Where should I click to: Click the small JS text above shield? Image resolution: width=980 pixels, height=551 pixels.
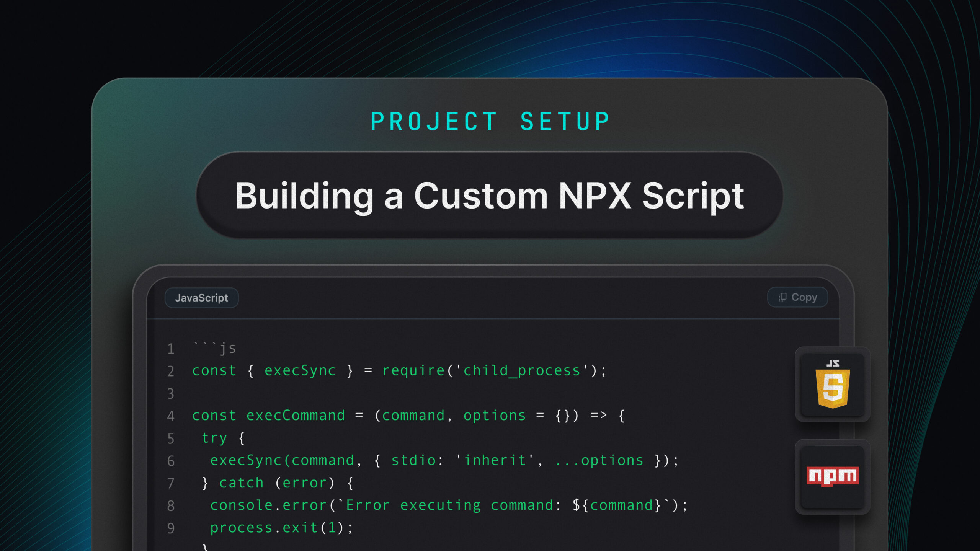833,364
